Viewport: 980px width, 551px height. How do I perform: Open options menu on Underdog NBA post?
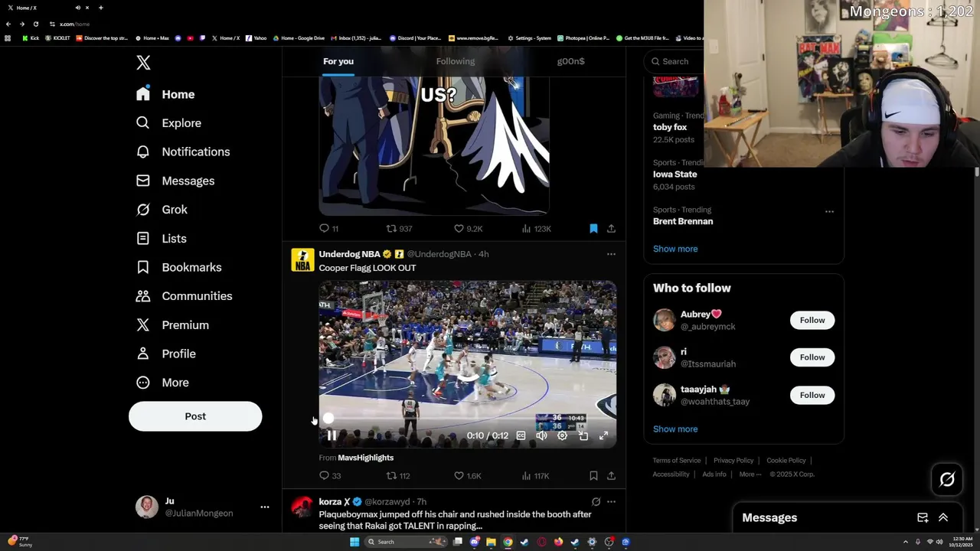coord(611,254)
